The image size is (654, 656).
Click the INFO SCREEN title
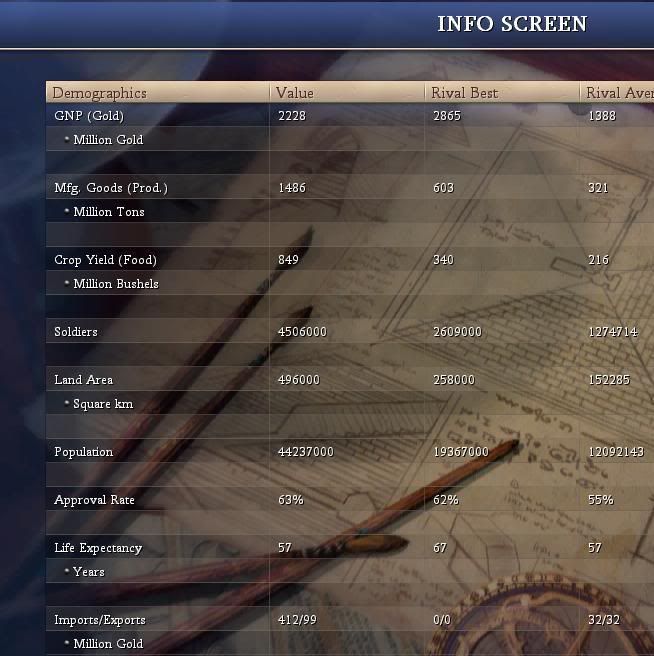pyautogui.click(x=512, y=24)
